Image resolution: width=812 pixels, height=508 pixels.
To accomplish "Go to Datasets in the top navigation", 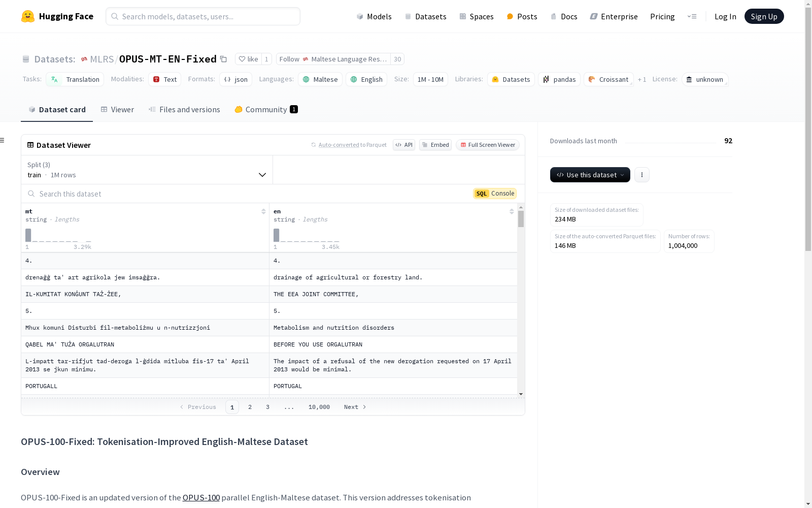I will [425, 16].
